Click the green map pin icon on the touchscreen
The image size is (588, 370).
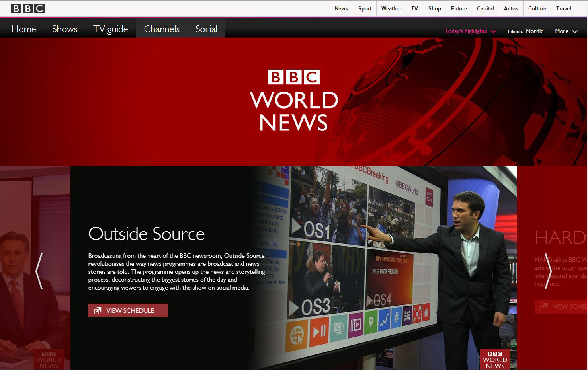pyautogui.click(x=371, y=321)
